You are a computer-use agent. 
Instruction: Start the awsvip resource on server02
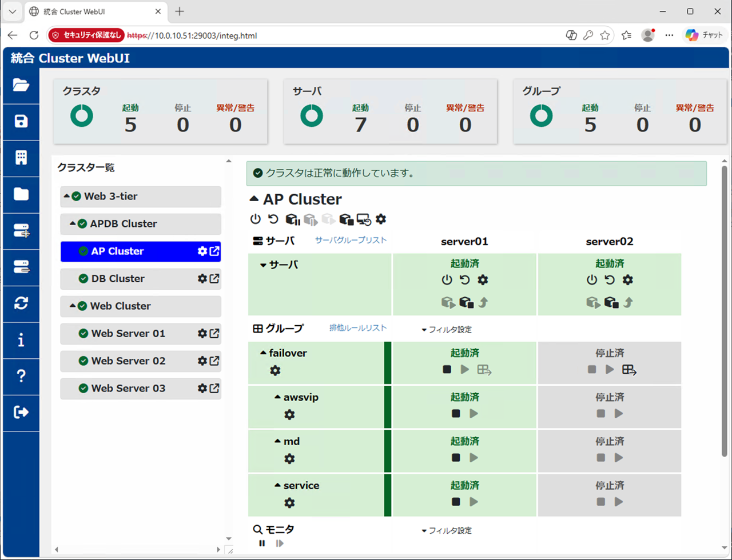pyautogui.click(x=619, y=414)
